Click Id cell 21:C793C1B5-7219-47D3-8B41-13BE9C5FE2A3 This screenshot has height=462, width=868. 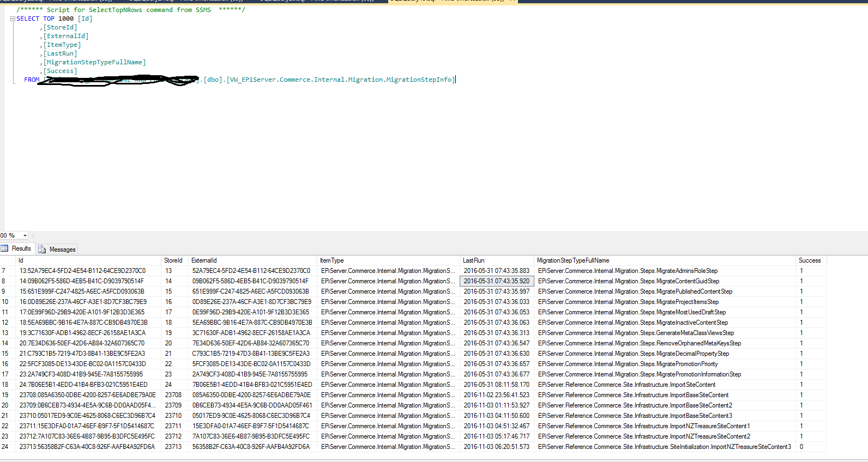[88, 354]
